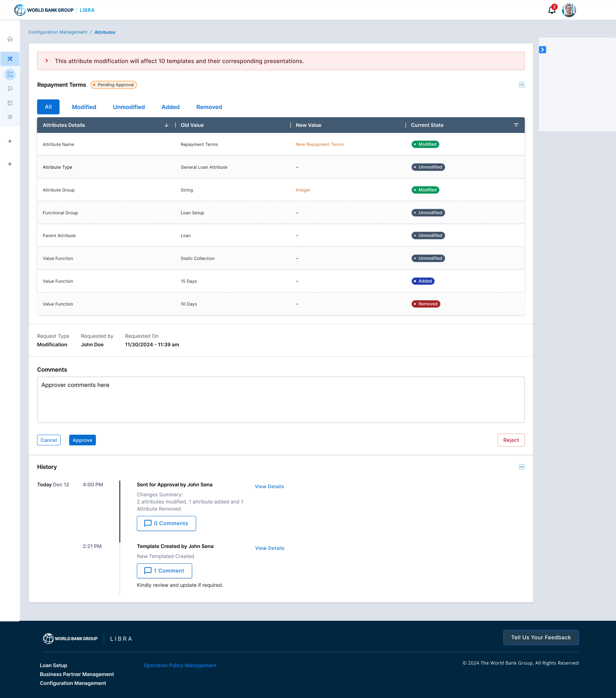Open View Details for Sent for Approval
Viewport: 616px width, 698px height.
point(269,487)
